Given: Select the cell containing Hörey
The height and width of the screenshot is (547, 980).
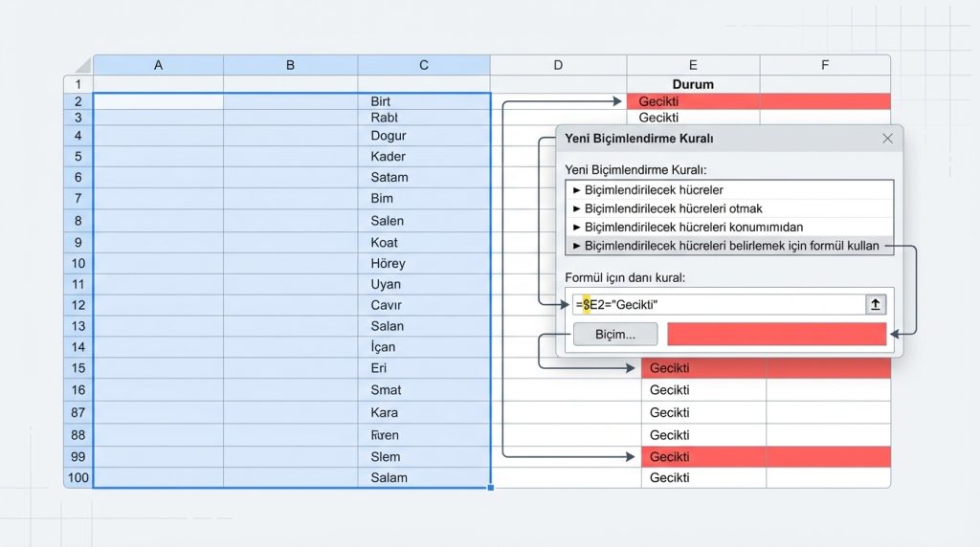Looking at the screenshot, I should [x=424, y=264].
